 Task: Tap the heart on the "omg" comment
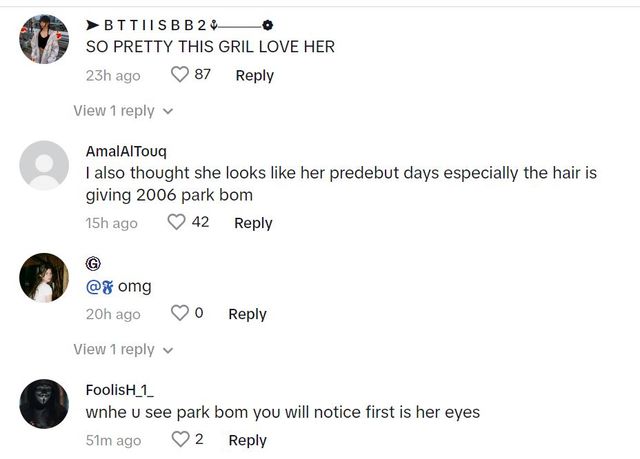pos(180,314)
